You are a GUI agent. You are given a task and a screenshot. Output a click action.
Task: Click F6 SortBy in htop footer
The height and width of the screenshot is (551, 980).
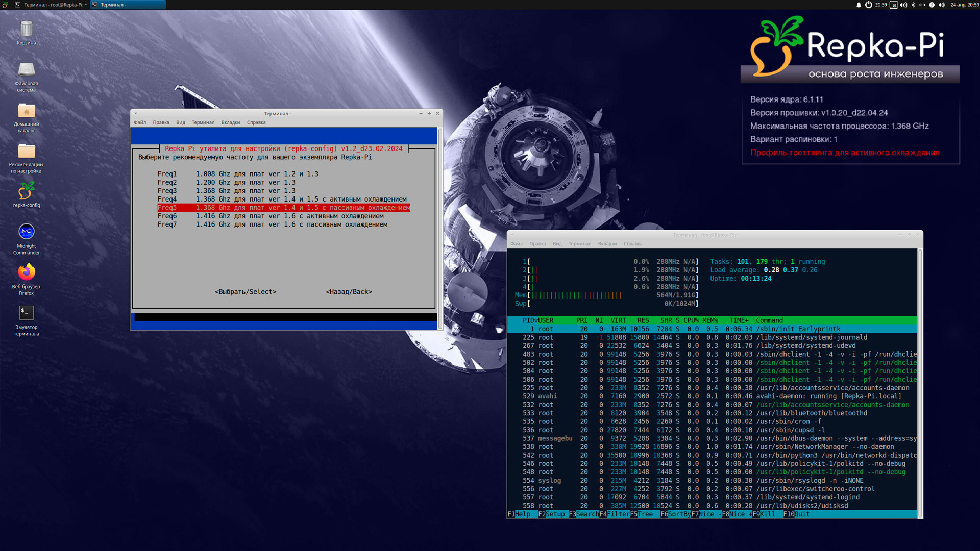[x=675, y=514]
